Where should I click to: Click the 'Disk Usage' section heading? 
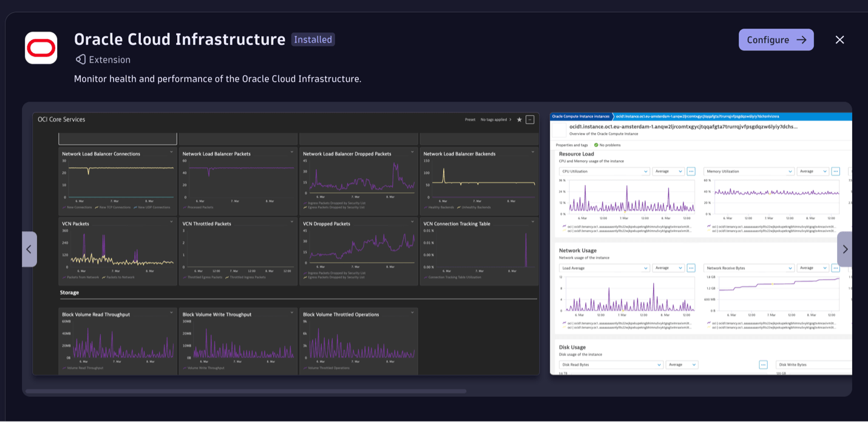coord(572,348)
